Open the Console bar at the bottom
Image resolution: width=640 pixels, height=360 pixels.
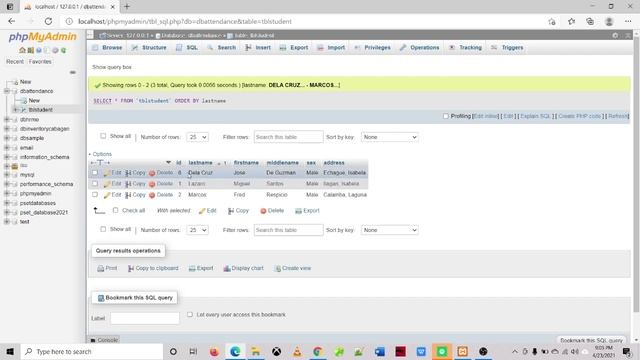[104, 340]
